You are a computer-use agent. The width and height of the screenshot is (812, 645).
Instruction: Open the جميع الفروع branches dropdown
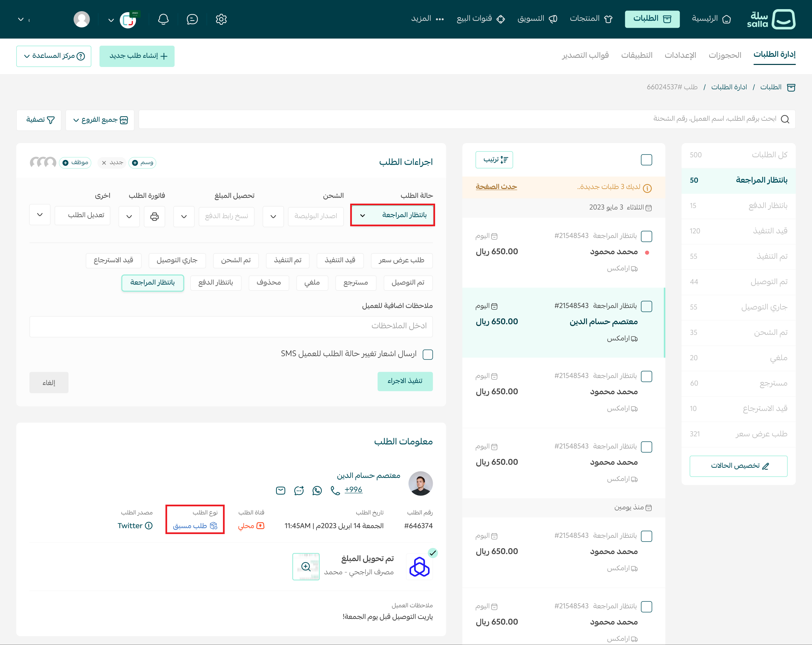100,120
